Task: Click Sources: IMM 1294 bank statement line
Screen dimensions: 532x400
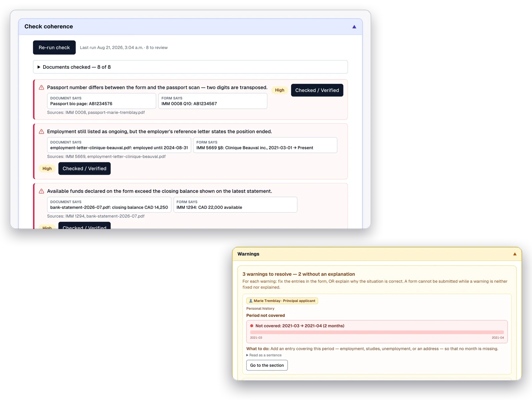Action: tap(96, 216)
